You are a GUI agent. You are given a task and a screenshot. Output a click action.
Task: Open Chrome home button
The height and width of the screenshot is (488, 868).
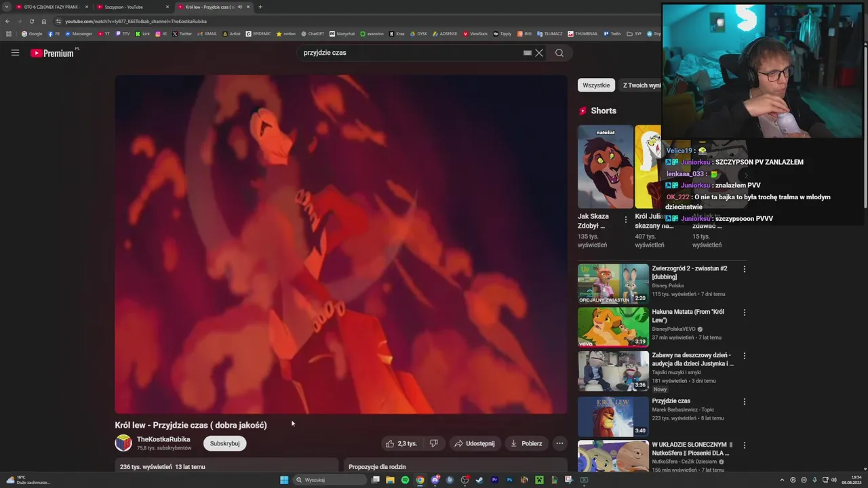(44, 21)
